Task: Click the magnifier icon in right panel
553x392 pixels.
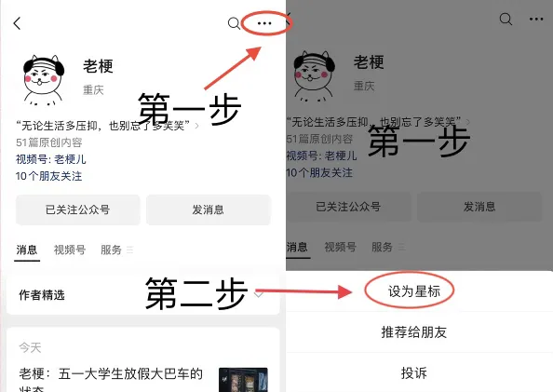Action: click(x=506, y=19)
